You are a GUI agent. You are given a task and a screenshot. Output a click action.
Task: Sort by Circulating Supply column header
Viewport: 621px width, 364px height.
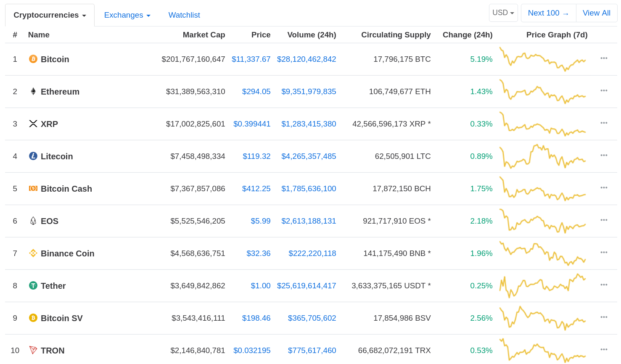click(x=396, y=35)
